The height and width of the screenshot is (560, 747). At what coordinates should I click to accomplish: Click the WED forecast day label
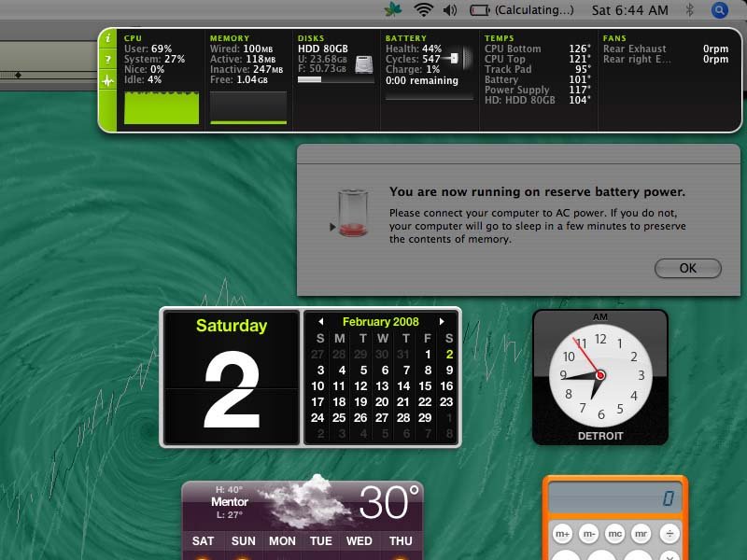(359, 541)
